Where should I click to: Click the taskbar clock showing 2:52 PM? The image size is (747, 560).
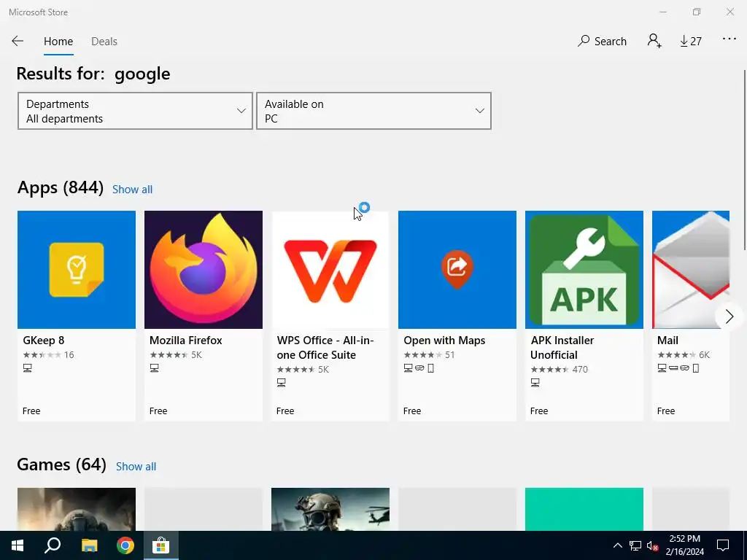tap(684, 545)
